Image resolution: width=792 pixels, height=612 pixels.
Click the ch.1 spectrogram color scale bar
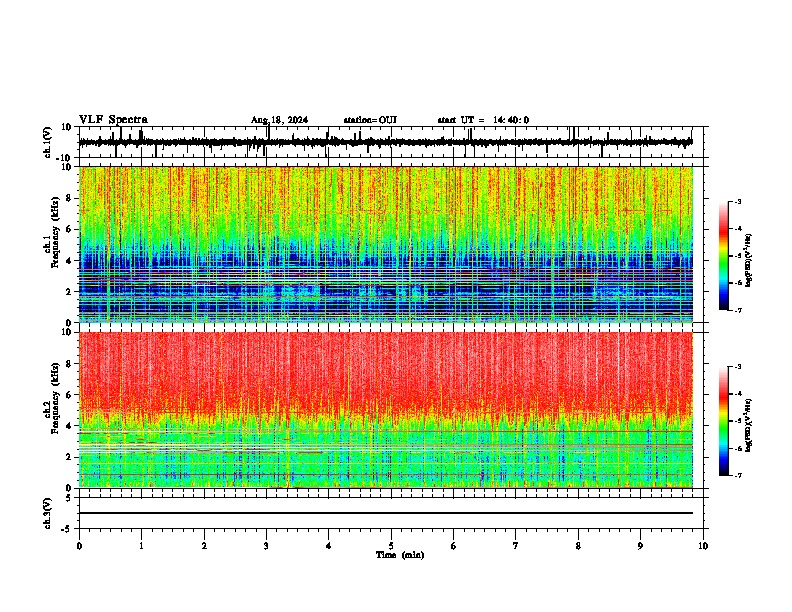(x=724, y=256)
